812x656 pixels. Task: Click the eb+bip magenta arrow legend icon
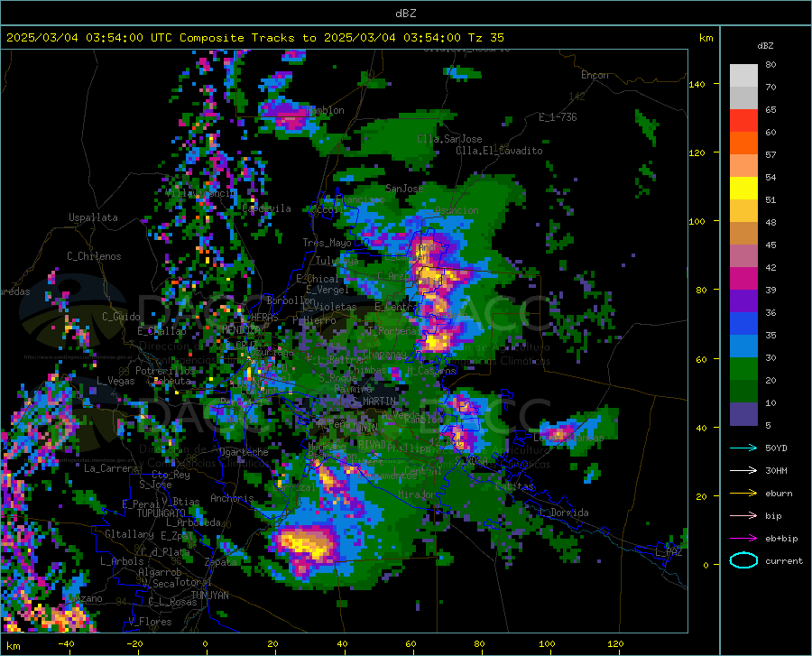click(743, 539)
